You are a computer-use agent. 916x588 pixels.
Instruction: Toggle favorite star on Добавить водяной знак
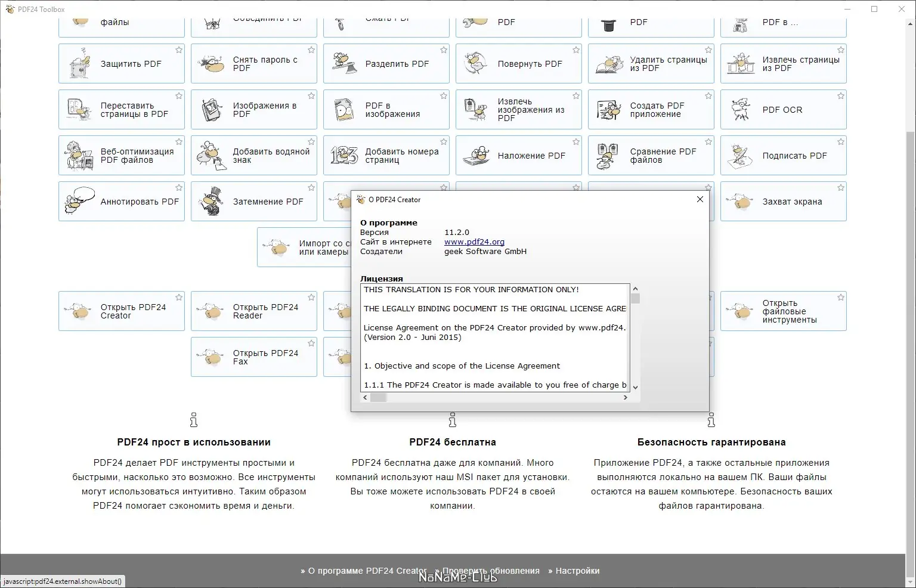pyautogui.click(x=311, y=142)
